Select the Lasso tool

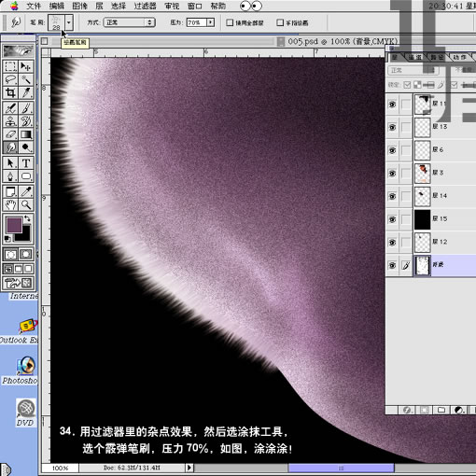(10, 79)
